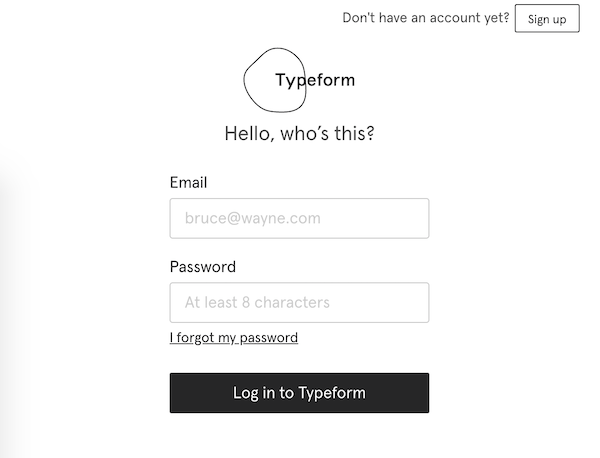The image size is (600, 458).
Task: Select the text box under Password
Action: (x=299, y=302)
